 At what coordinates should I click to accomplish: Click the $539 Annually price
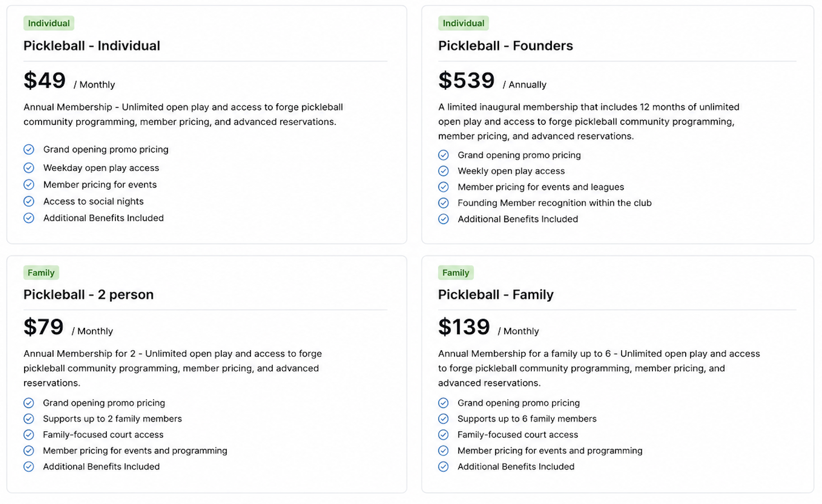click(x=492, y=80)
